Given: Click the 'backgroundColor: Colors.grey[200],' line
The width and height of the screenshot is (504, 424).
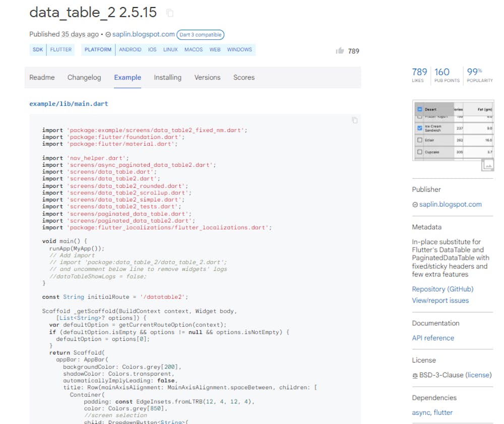Looking at the screenshot, I should coord(122,367).
